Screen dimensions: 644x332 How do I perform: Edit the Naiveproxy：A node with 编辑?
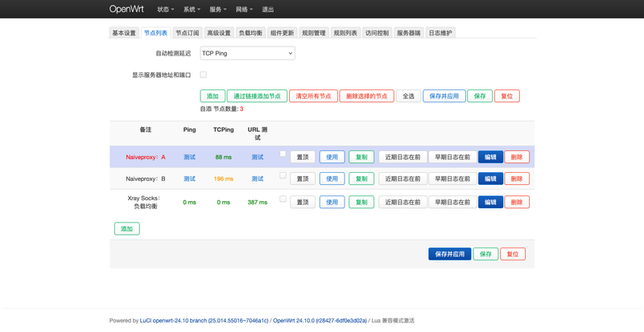tap(490, 158)
